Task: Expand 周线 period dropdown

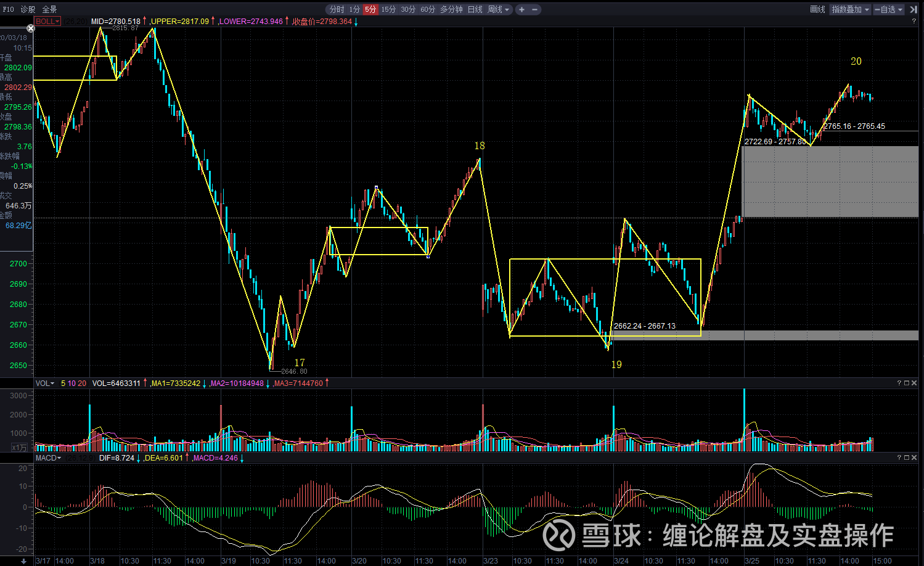Action: (499, 9)
